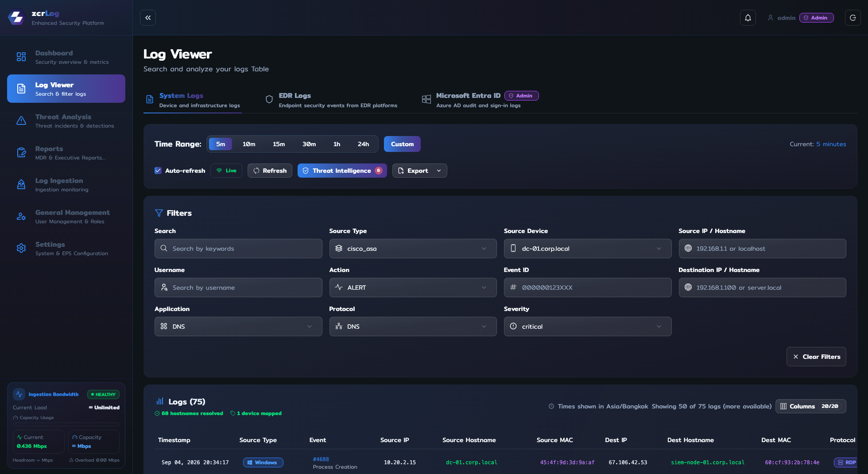Open the Application dropdown showing DNS
Image resolution: width=868 pixels, height=474 pixels.
point(238,326)
